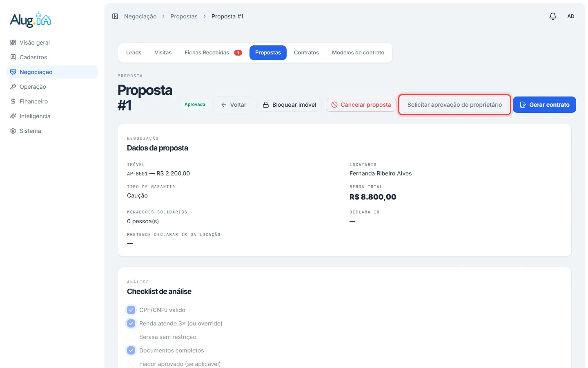Toggle Renda atende 3× checkbox
Screen dimensions: 588x368
[x=131, y=323]
